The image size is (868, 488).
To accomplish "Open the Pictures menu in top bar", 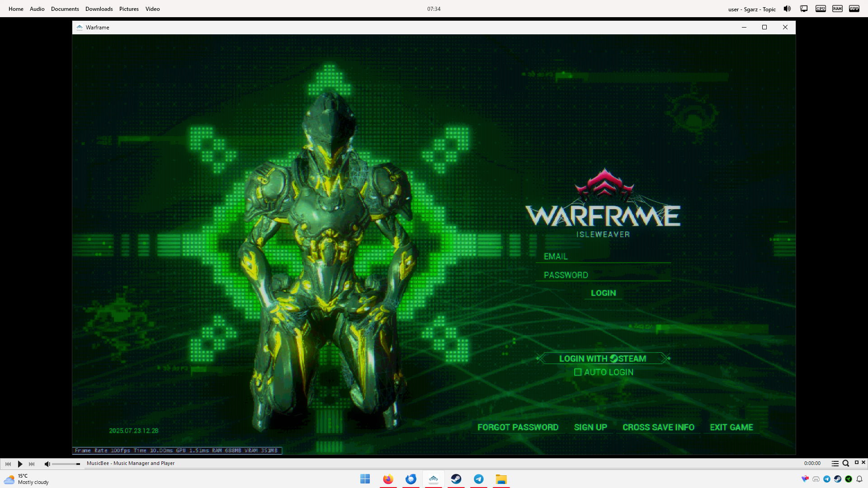I will [x=129, y=9].
